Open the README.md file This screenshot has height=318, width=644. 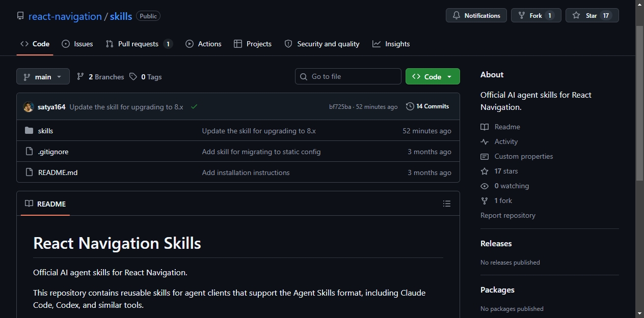[58, 172]
